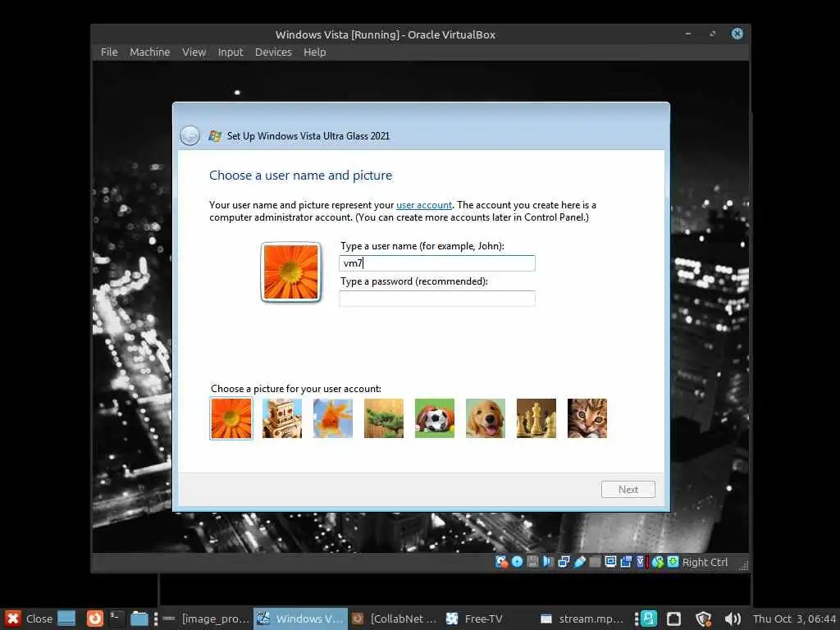Choose the chess pieces account picture
The height and width of the screenshot is (630, 840).
(x=536, y=418)
